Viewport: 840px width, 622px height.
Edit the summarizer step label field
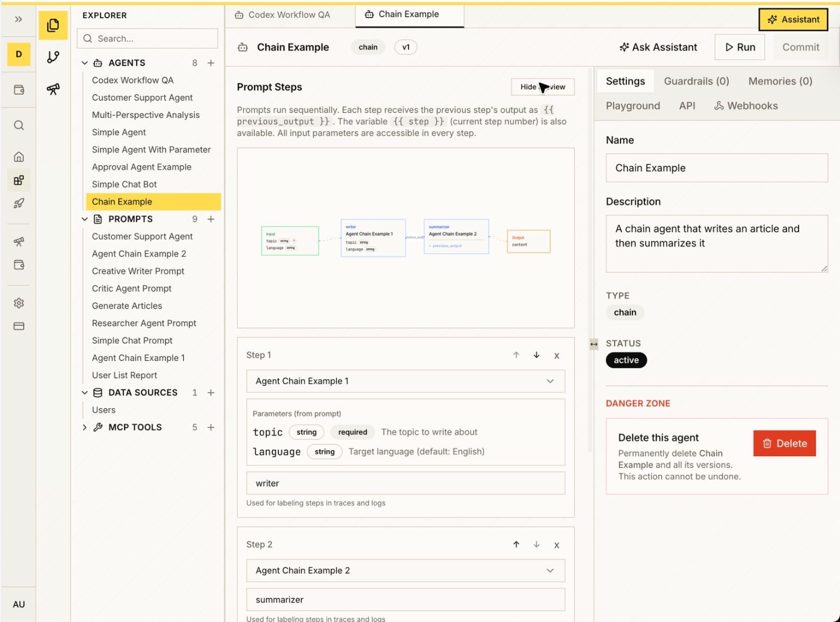(x=406, y=600)
